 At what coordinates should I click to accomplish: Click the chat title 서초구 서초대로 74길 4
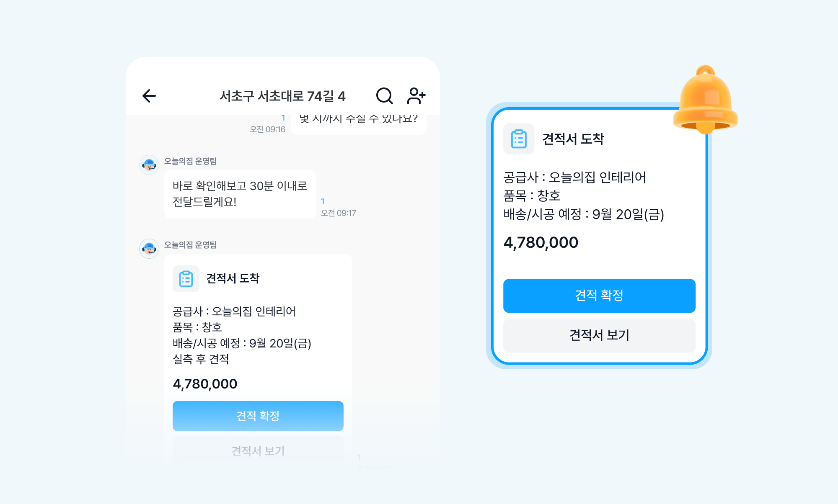tap(282, 96)
